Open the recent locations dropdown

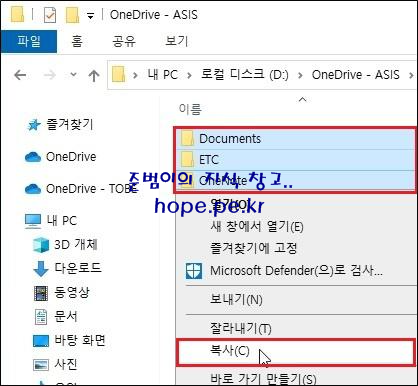coord(73,75)
